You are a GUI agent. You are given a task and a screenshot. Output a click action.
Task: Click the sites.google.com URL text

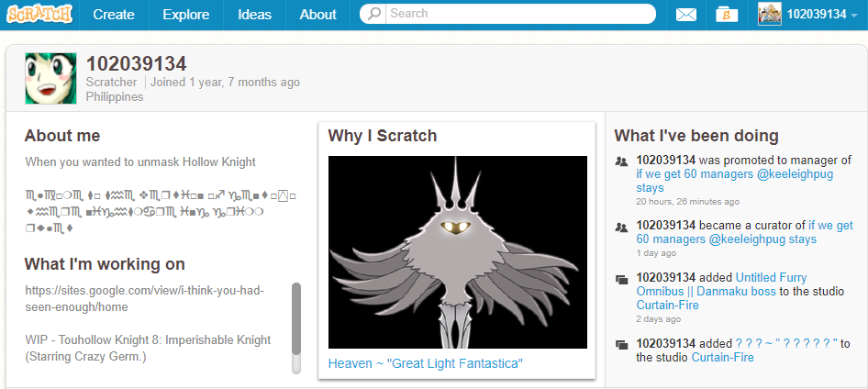coord(145,299)
